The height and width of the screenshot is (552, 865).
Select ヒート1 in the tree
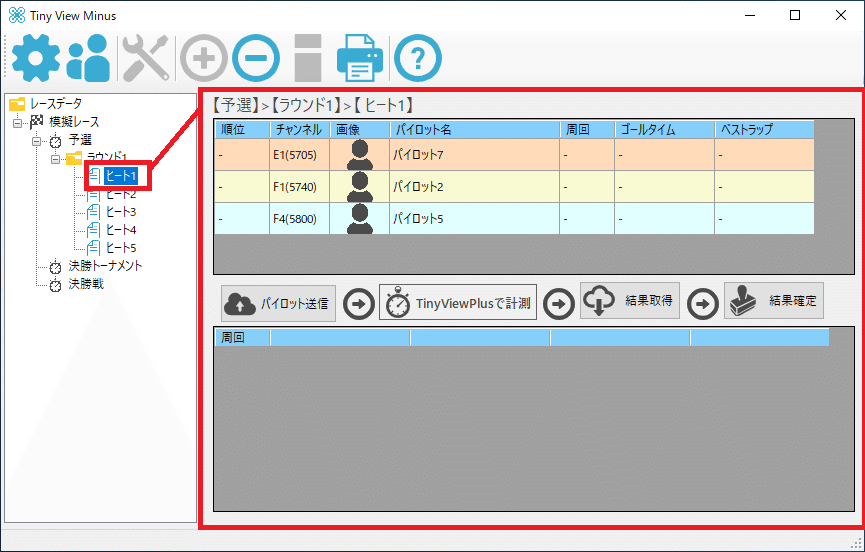(x=120, y=176)
